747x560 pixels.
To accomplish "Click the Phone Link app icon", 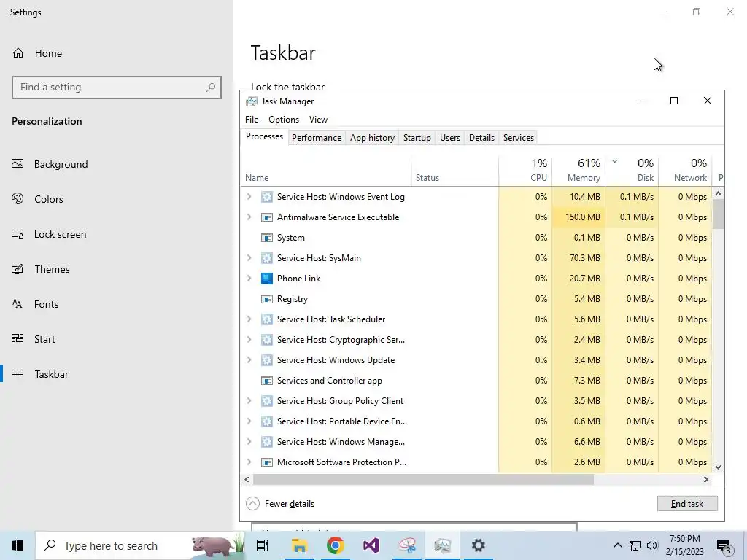I will tap(267, 279).
